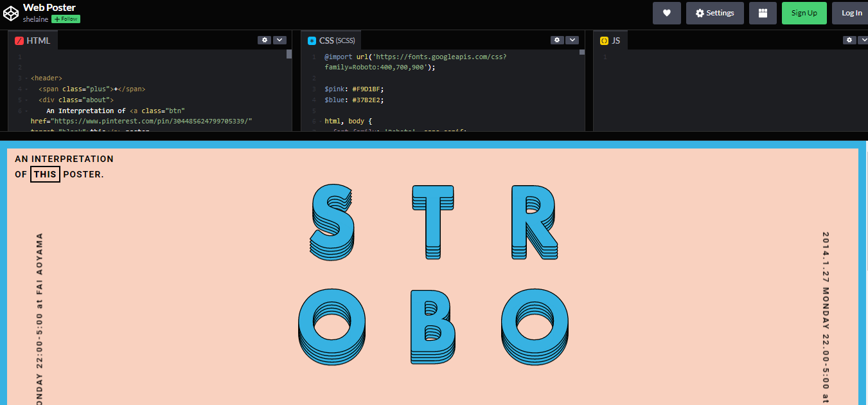
Task: Open the Settings button
Action: point(715,13)
